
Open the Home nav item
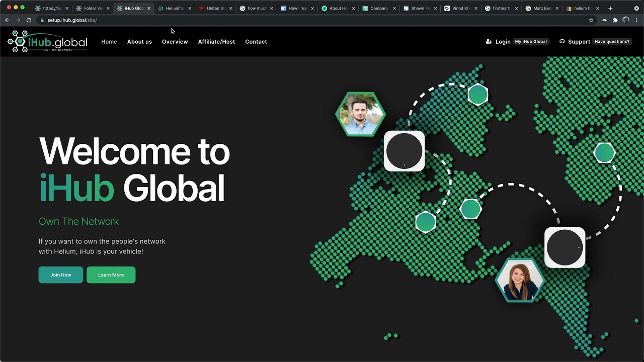pos(109,42)
